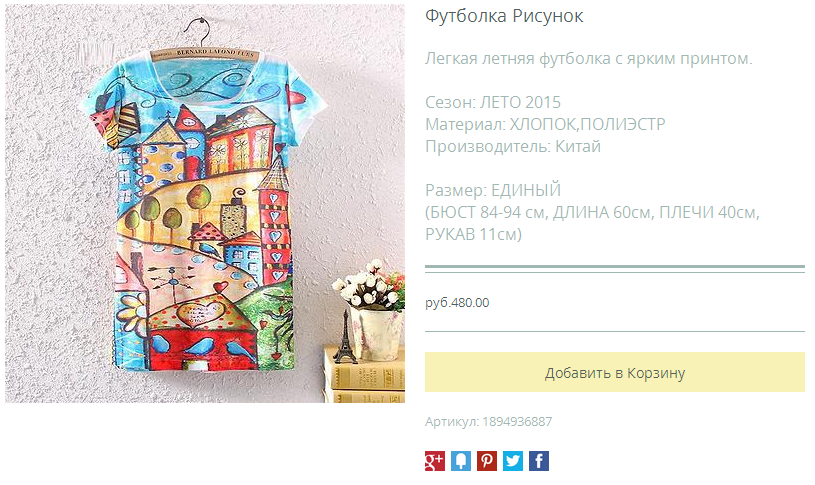Screen dimensions: 815x485
Task: Click the t-shirt product photo
Action: tap(205, 203)
